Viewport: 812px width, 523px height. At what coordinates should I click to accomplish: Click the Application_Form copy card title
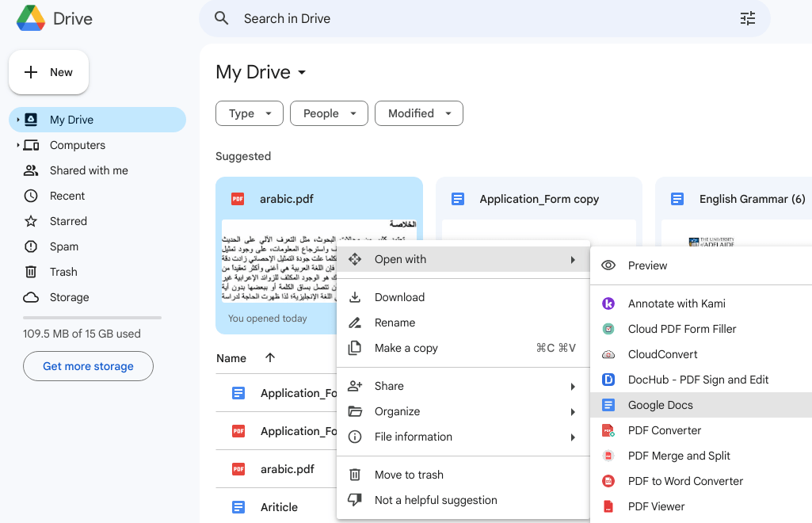[x=539, y=199]
